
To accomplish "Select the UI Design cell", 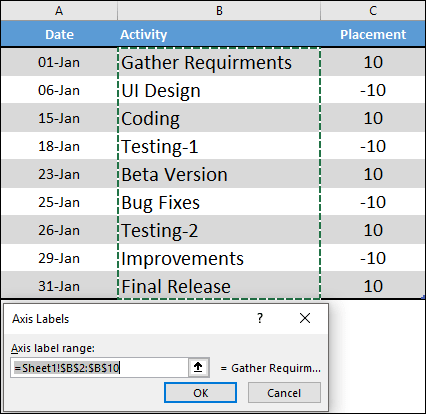I will coord(219,90).
